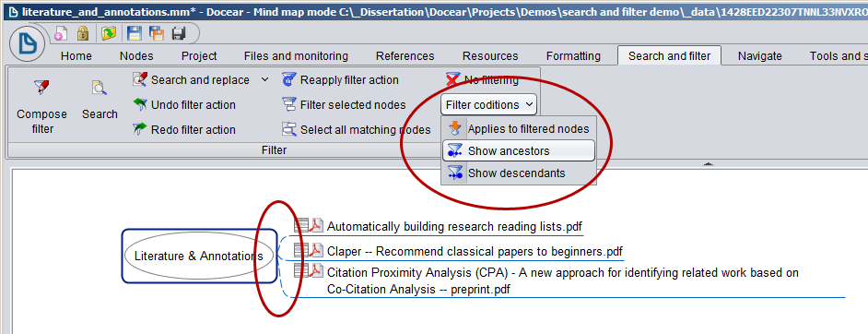Open the Formatting tab

tap(573, 56)
